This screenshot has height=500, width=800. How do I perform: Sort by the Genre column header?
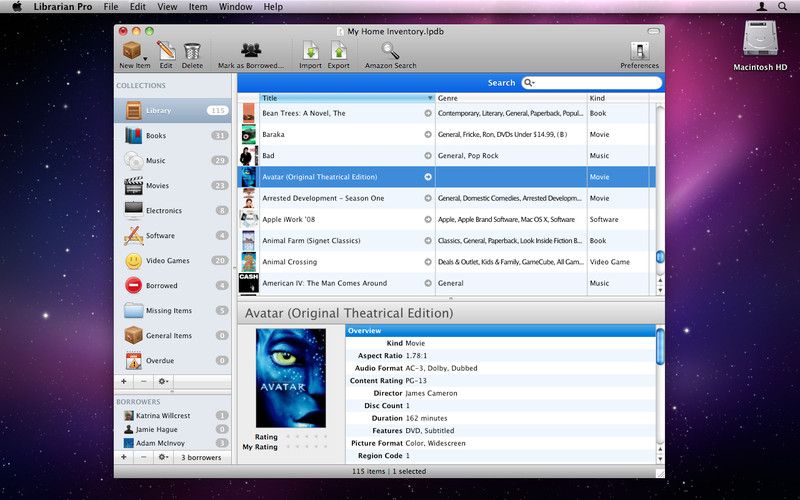511,98
